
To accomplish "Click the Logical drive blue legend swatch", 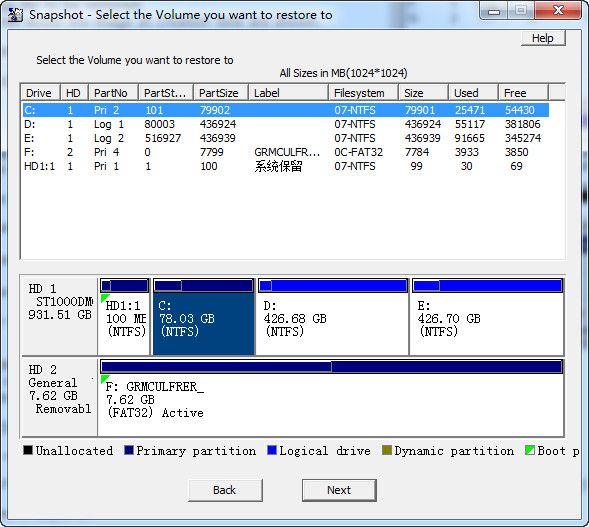I will pos(272,450).
